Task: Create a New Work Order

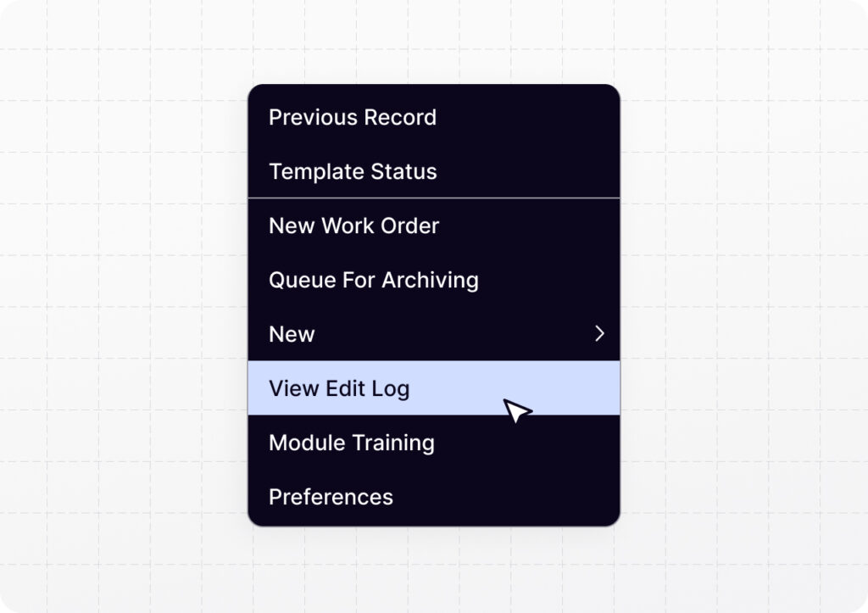Action: pyautogui.click(x=353, y=226)
